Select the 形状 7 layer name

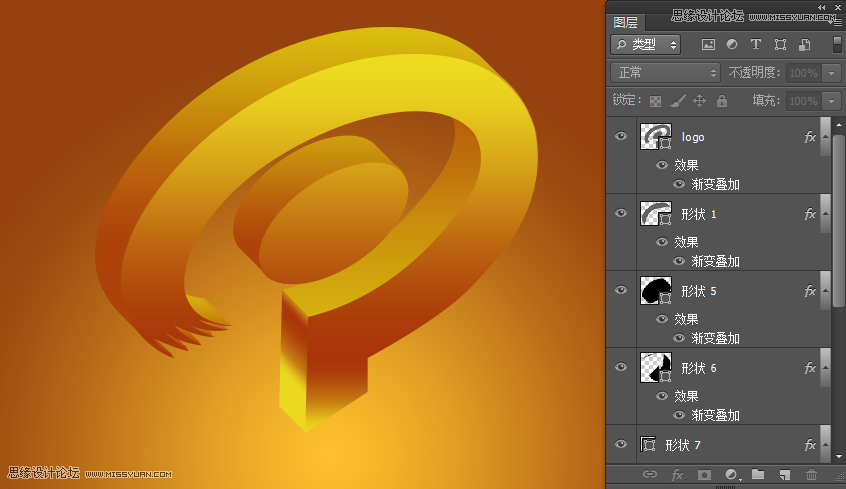[683, 445]
